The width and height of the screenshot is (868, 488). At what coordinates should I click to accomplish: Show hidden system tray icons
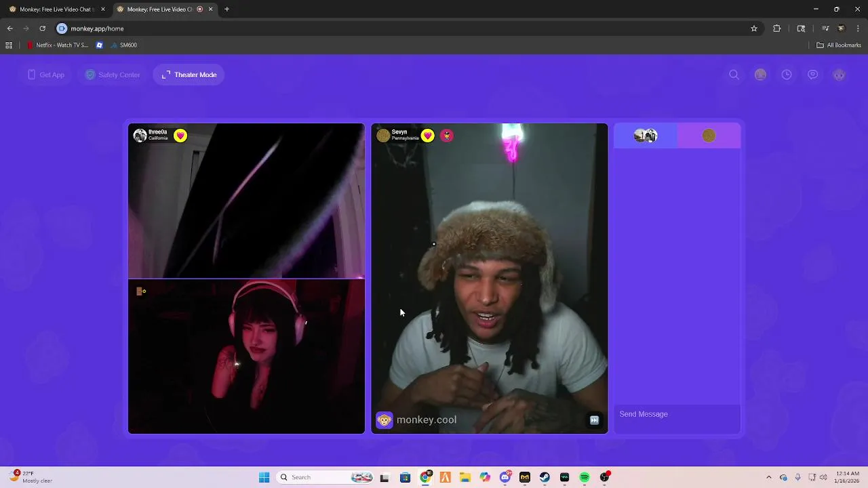point(768,477)
